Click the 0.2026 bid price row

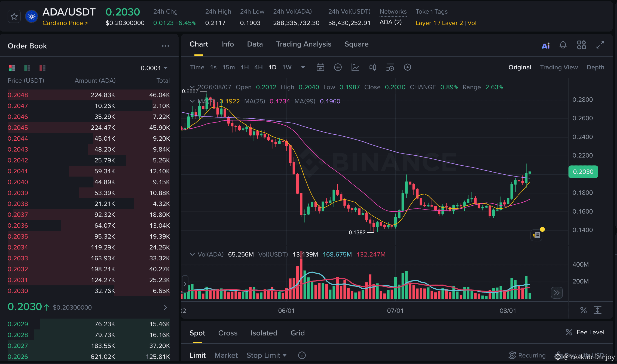pos(89,357)
